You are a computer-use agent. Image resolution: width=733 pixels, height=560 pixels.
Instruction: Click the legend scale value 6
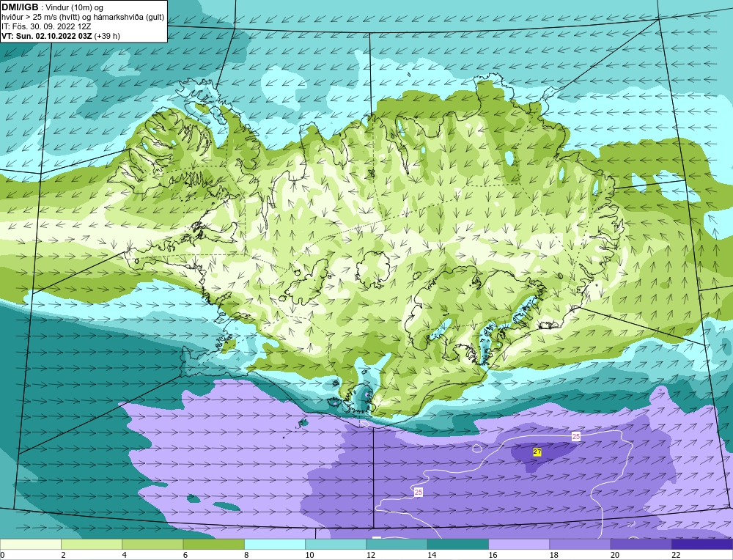tap(185, 555)
